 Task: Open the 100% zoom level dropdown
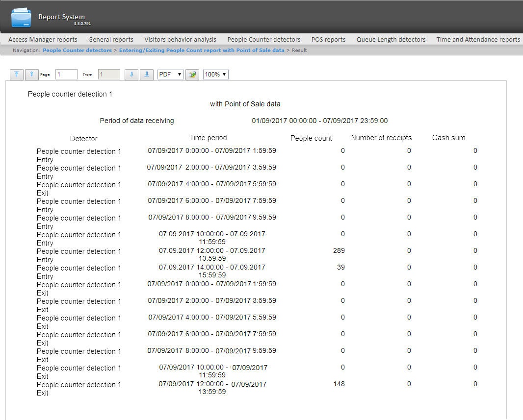215,74
